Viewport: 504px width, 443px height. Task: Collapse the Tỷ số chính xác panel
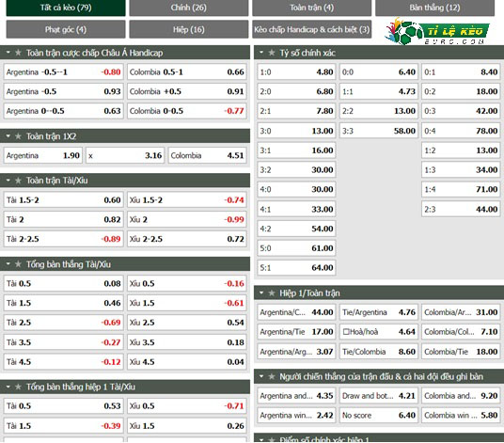(261, 53)
